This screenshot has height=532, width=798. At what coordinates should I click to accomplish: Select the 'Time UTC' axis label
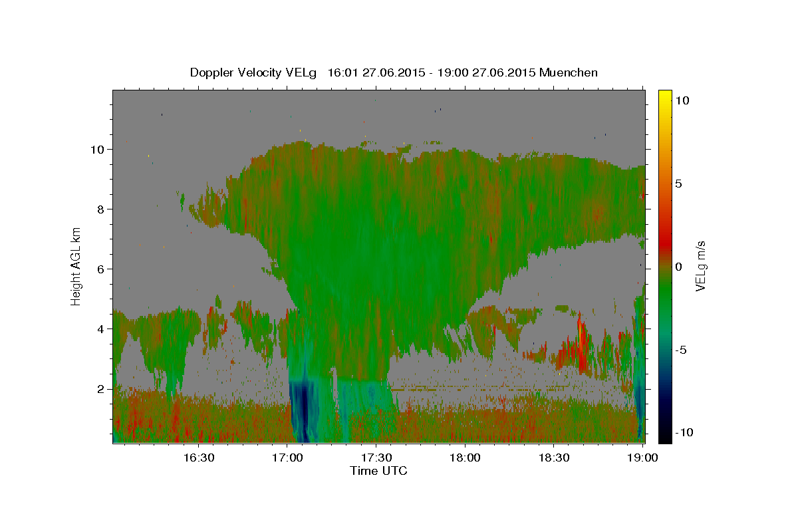378,471
